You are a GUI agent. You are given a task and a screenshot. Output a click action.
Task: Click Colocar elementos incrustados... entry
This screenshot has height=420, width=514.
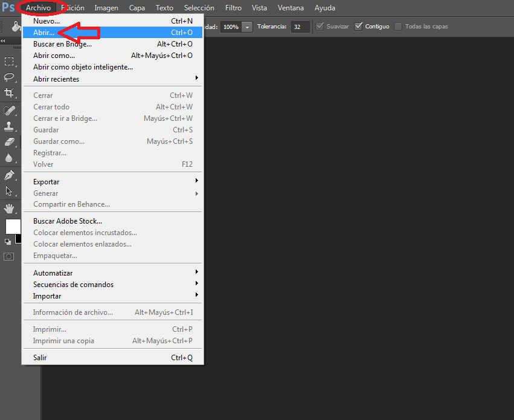coord(112,233)
